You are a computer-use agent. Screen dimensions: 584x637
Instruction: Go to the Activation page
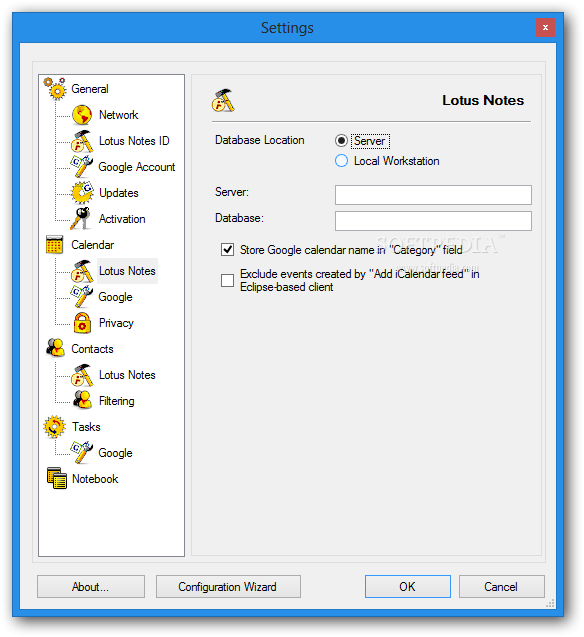(x=122, y=219)
